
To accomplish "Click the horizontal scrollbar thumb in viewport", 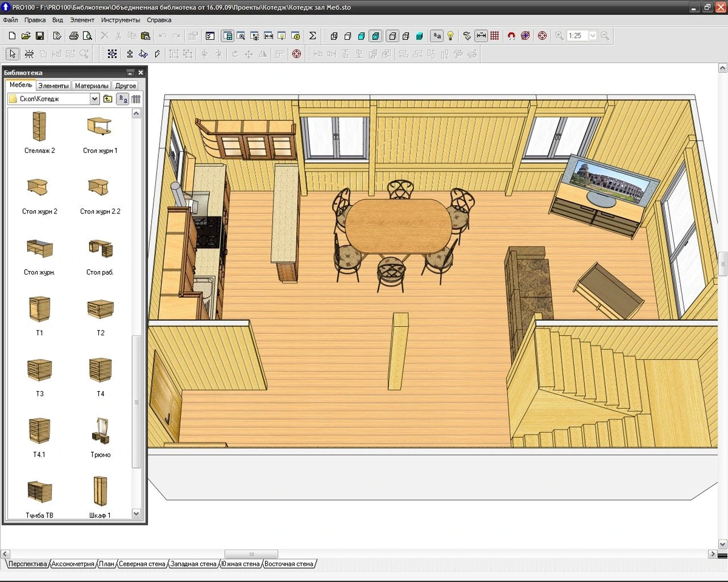I will tap(251, 554).
